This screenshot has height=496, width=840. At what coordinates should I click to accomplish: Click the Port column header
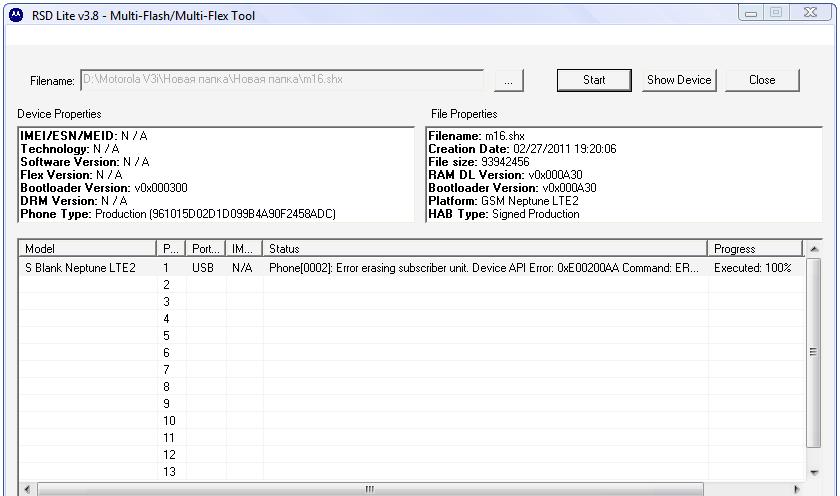(205, 249)
